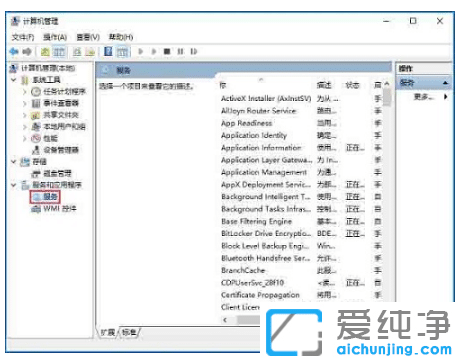The width and height of the screenshot is (460, 362).
Task: Sort by the 状态 column header
Action: (352, 85)
